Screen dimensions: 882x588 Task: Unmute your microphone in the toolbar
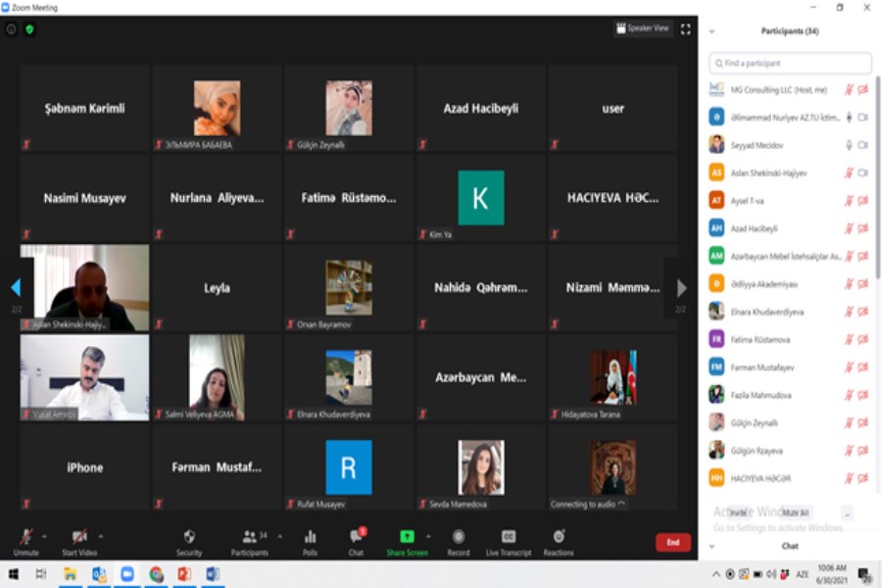[x=25, y=541]
